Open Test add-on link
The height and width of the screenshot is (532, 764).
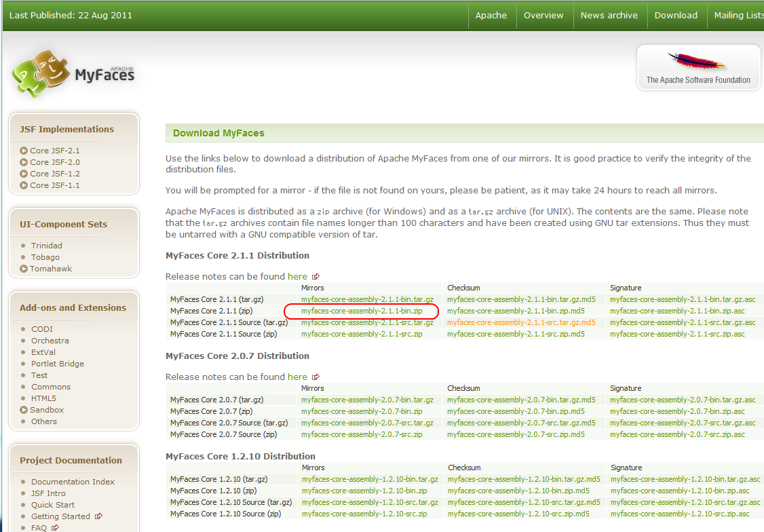39,376
